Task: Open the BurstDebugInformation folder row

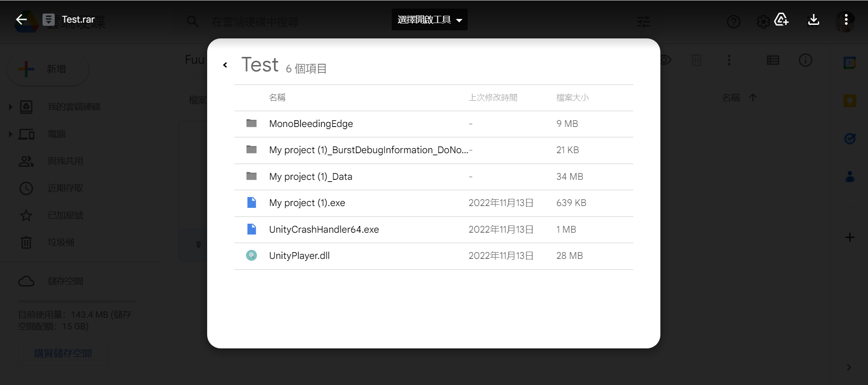Action: pos(434,150)
